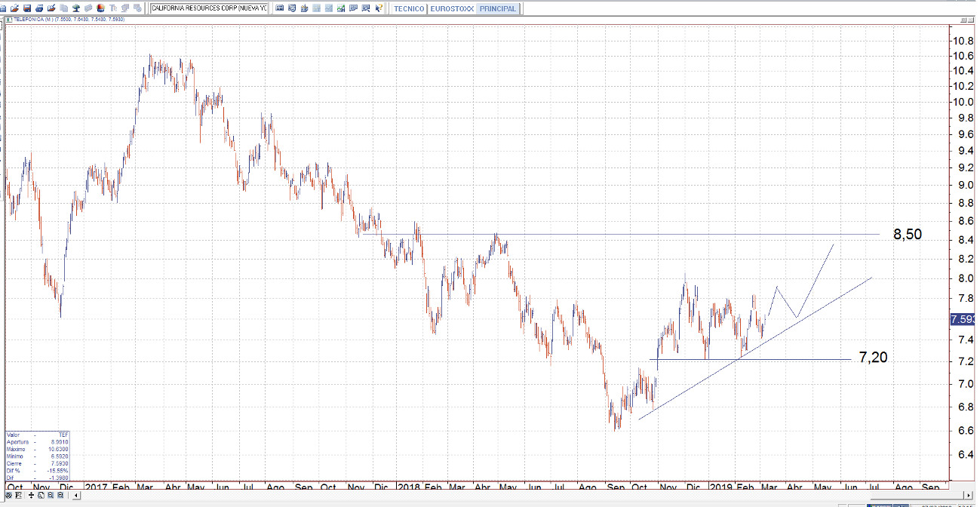The height and width of the screenshot is (507, 980).
Task: Switch to the EUROSTOXX tab
Action: tap(452, 8)
